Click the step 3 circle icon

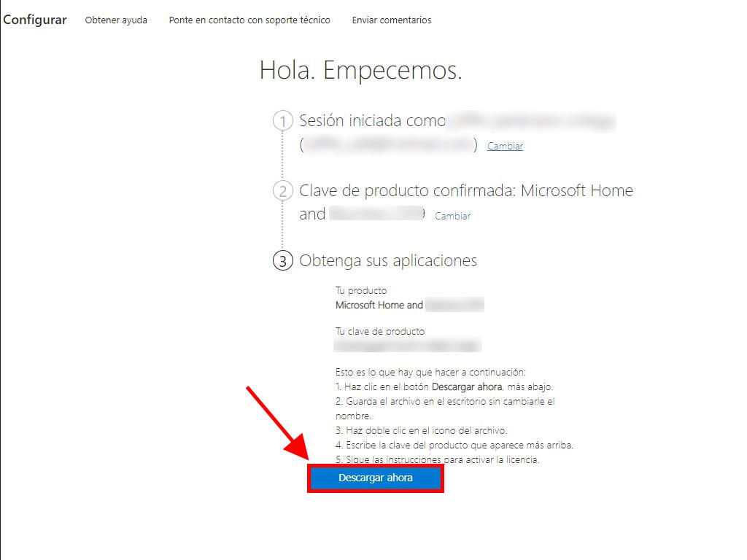click(282, 261)
